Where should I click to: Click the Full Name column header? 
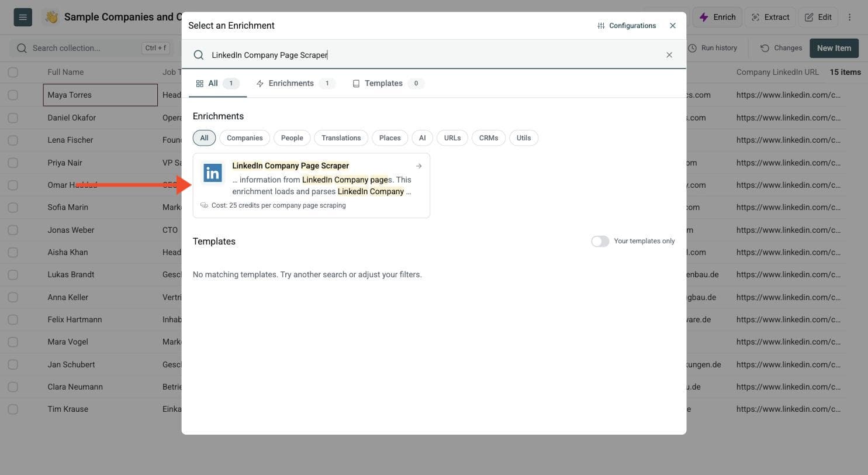tap(65, 72)
